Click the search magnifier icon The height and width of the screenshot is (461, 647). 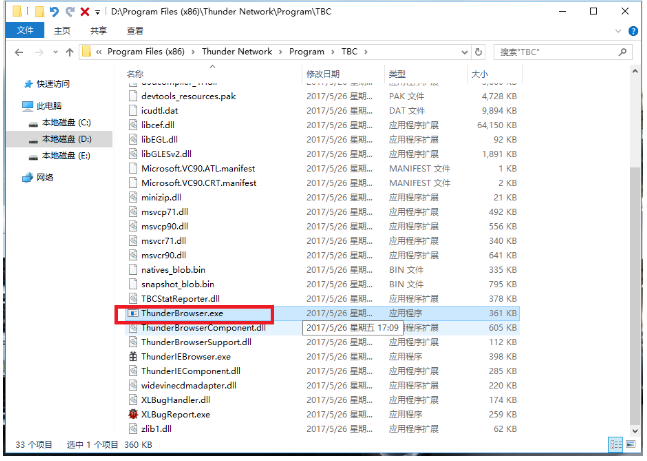(623, 52)
